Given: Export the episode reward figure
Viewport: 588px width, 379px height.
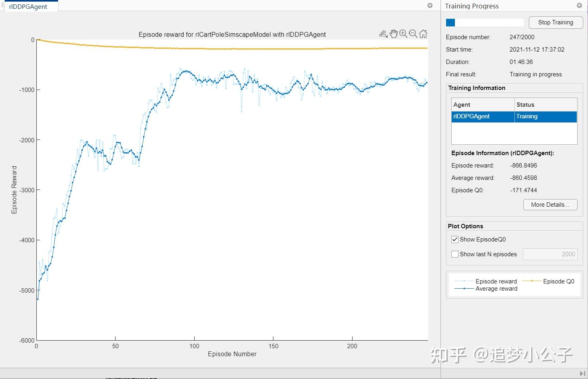Looking at the screenshot, I should pos(383,34).
